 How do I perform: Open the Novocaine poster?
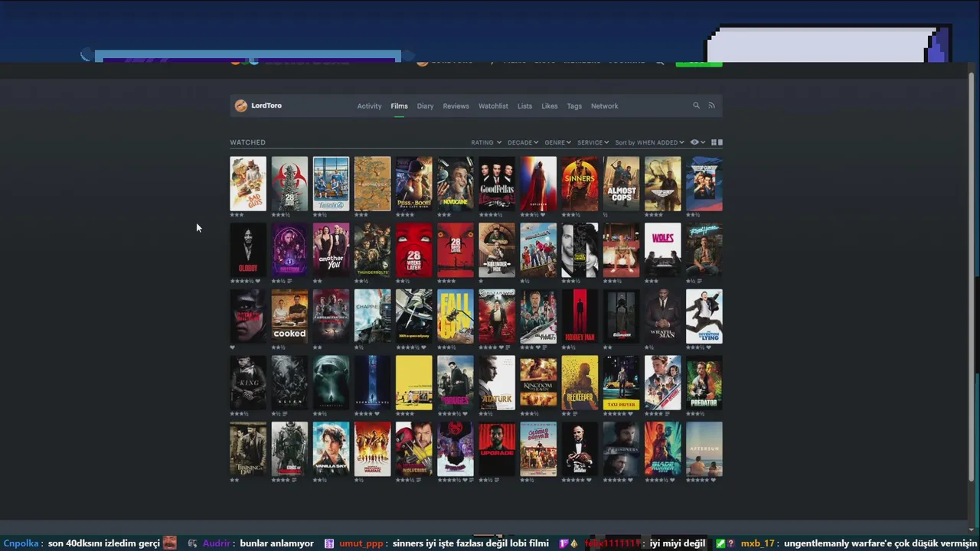pyautogui.click(x=456, y=184)
